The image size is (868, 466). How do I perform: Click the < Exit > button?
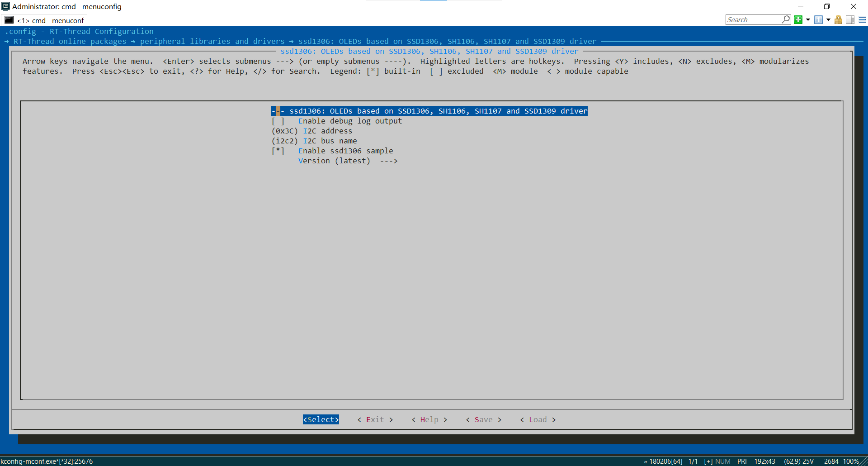click(375, 420)
